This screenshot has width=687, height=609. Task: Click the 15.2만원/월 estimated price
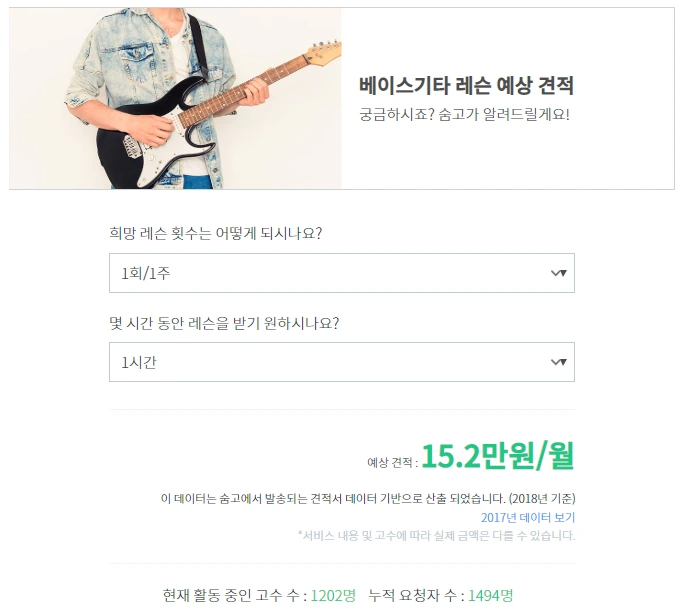click(x=498, y=456)
